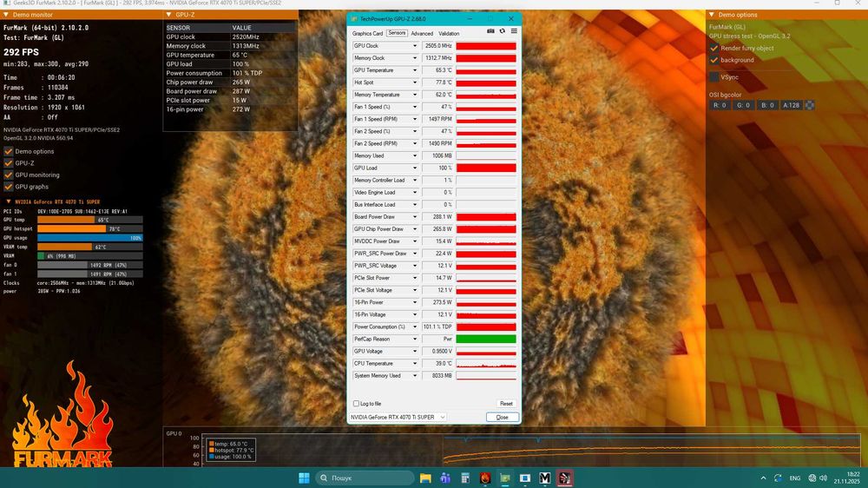Toggle the GPU monitoring checkbox
Screen dimensions: 868x488
tap(9, 175)
